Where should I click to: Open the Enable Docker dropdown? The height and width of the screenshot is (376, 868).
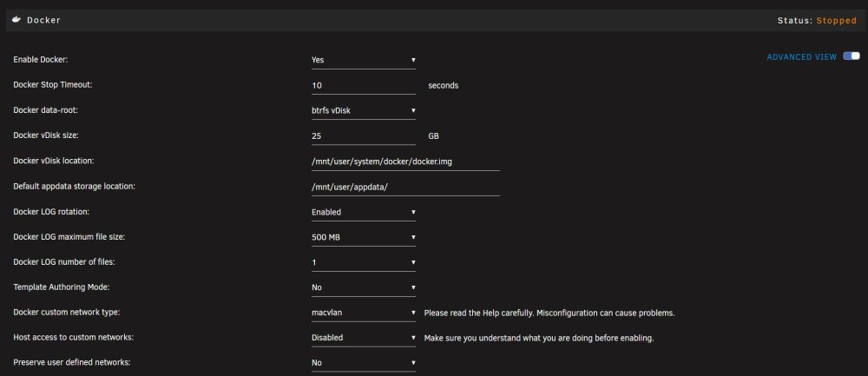click(x=363, y=60)
